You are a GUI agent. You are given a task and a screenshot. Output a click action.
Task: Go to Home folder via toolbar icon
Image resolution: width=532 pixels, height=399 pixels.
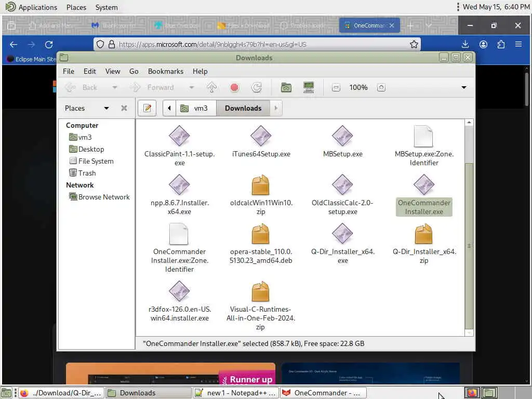pos(286,87)
